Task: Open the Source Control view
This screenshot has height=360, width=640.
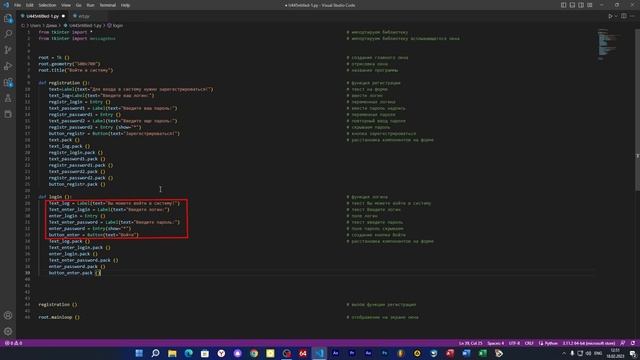Action: [8, 50]
